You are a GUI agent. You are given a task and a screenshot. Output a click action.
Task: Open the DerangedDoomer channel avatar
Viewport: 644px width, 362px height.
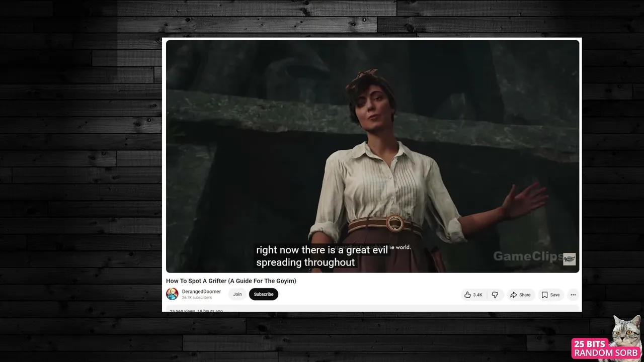[x=172, y=294]
